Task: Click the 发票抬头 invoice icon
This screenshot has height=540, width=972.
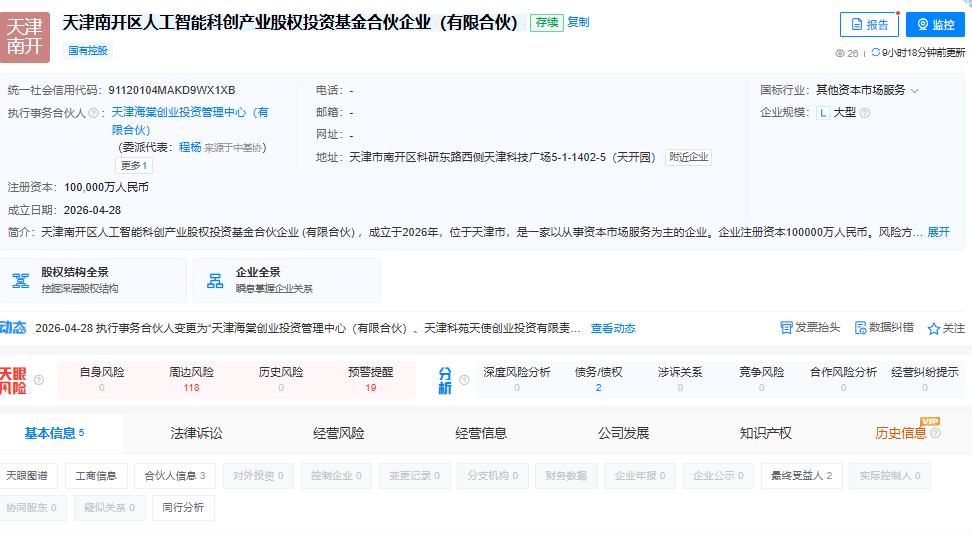Action: click(786, 328)
